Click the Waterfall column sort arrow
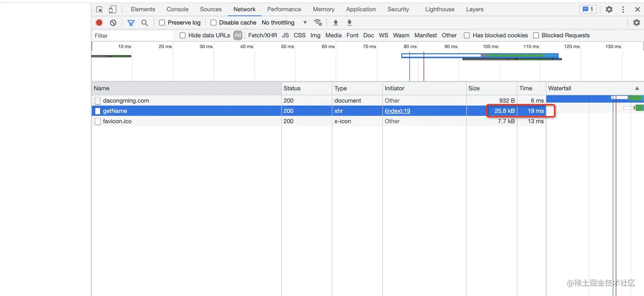Image resolution: width=644 pixels, height=296 pixels. coord(637,88)
